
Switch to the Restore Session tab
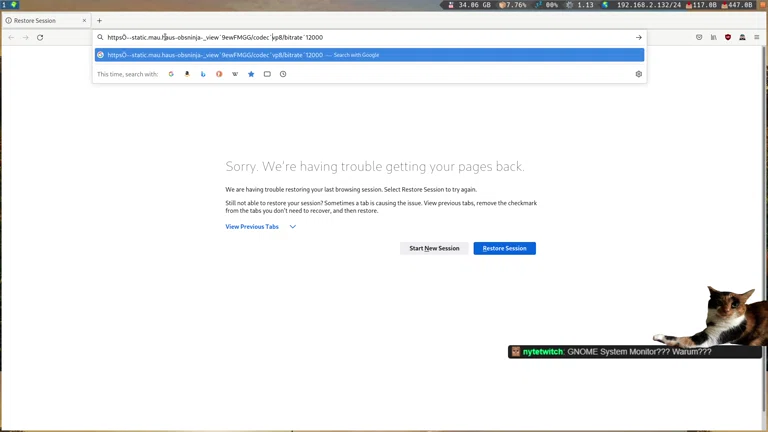45,20
